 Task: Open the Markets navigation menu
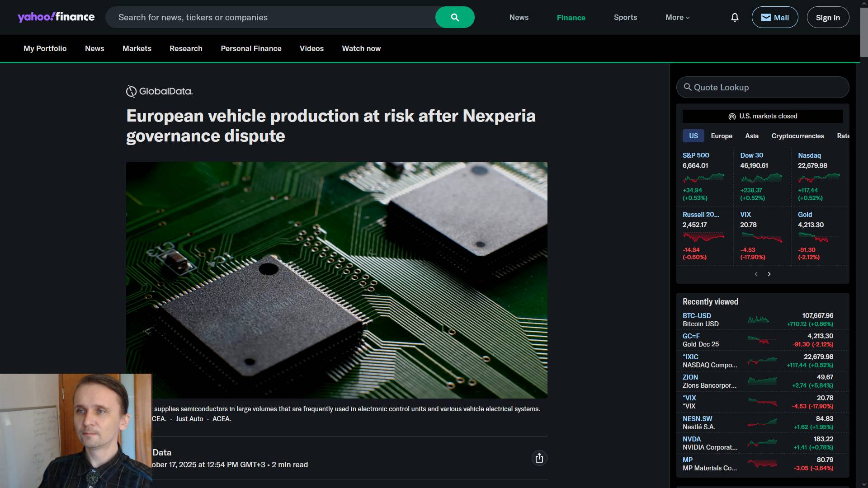(137, 48)
